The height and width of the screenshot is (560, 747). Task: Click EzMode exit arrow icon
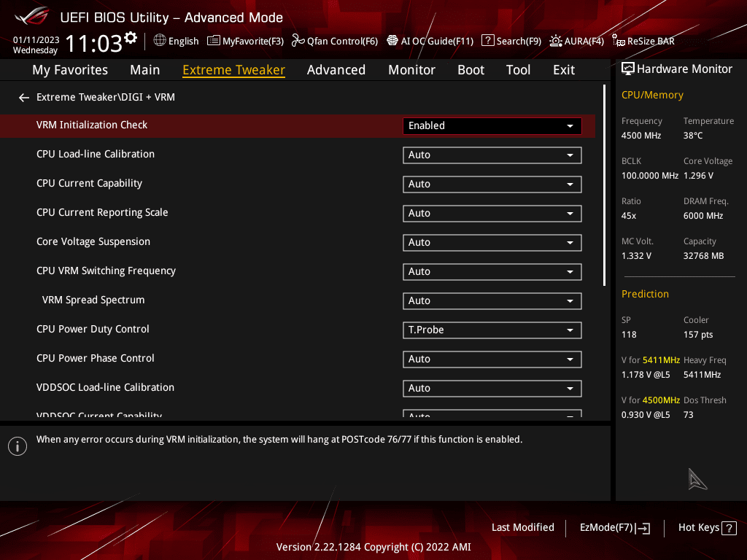click(x=643, y=528)
